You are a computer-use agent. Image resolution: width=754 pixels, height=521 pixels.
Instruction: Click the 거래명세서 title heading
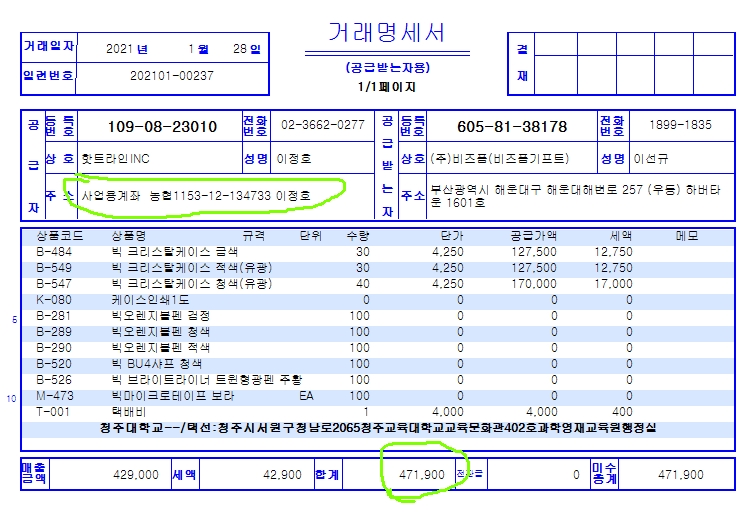pyautogui.click(x=386, y=34)
